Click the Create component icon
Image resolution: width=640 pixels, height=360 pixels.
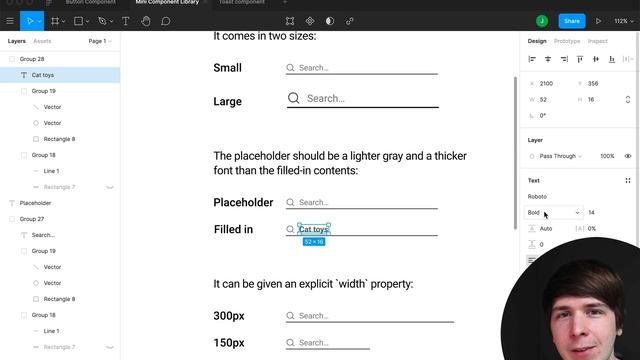(310, 21)
